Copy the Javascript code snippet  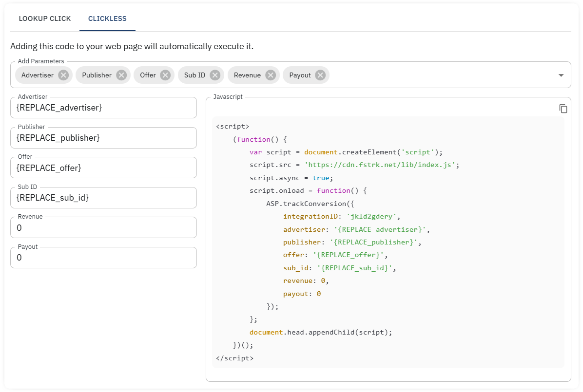pyautogui.click(x=564, y=109)
